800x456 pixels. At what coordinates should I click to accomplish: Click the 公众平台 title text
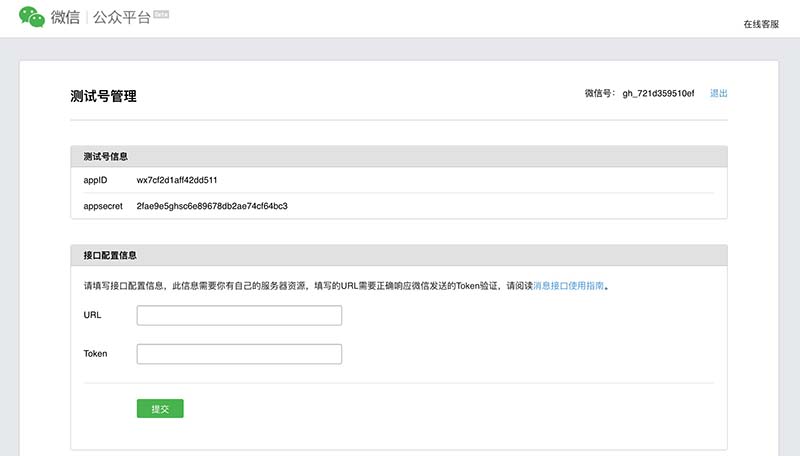click(121, 17)
